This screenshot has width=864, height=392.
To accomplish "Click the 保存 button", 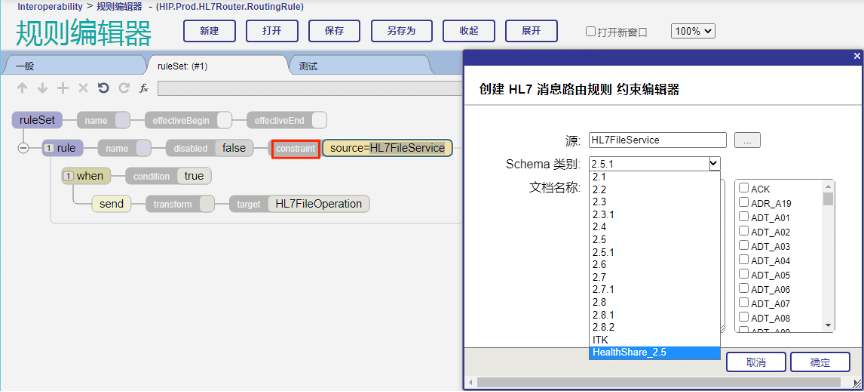I will pos(334,31).
